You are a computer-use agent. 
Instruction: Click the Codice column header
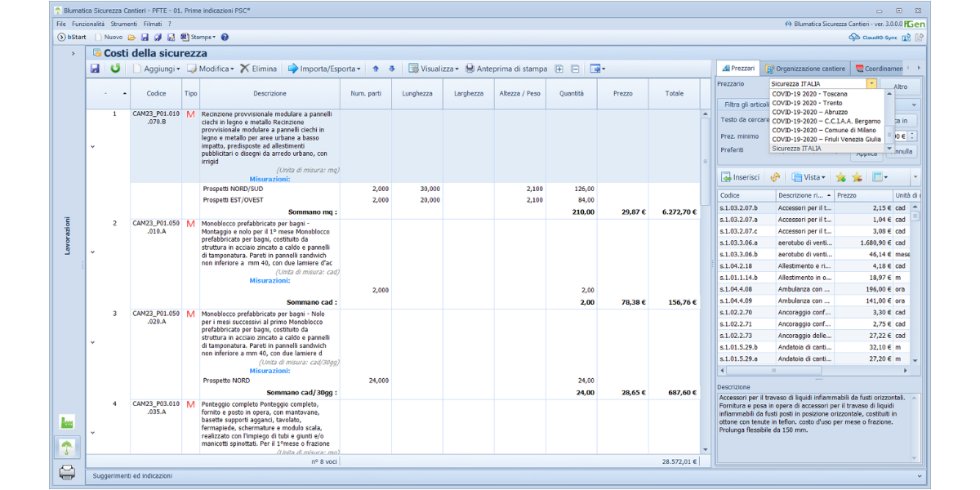(156, 93)
